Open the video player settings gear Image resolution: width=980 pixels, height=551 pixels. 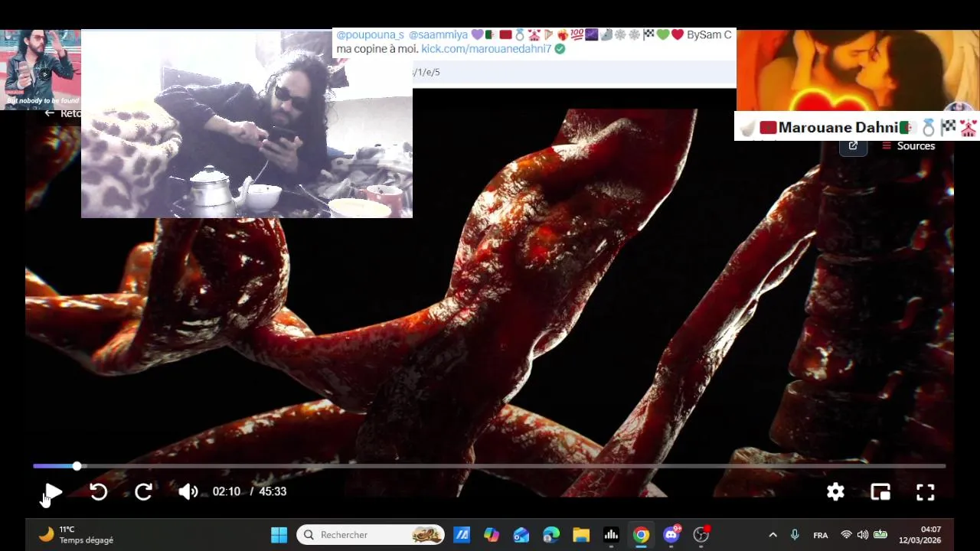(x=835, y=492)
